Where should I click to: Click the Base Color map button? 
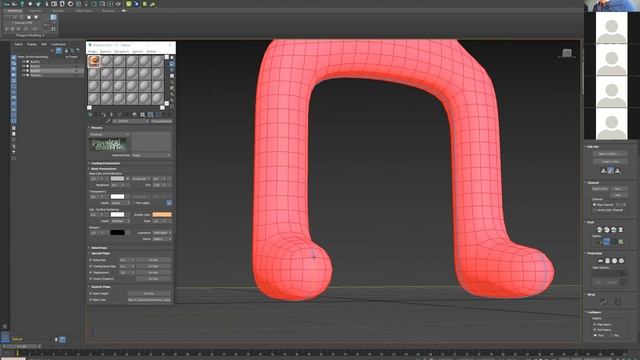coord(149,300)
